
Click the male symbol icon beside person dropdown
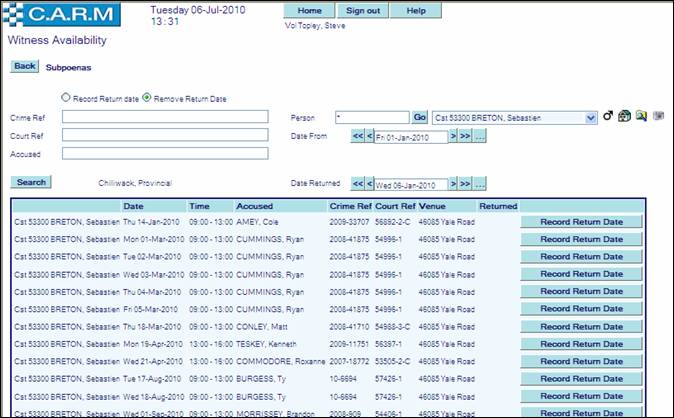pos(608,117)
